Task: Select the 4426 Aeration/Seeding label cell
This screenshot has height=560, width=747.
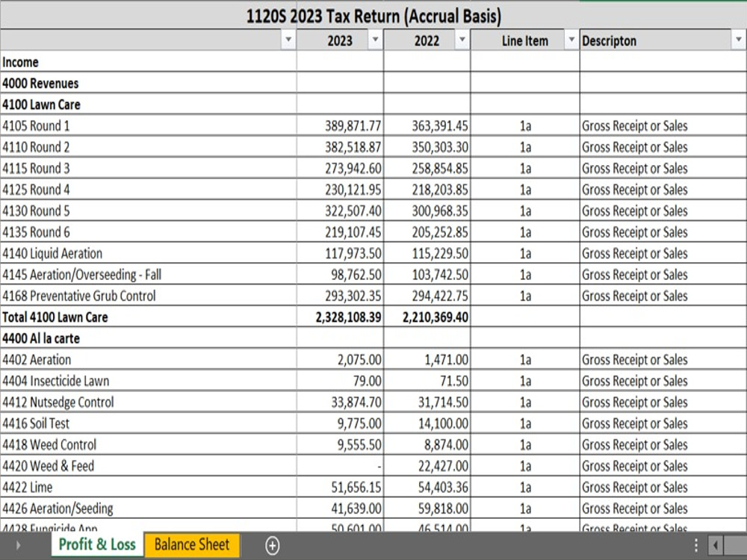Action: (148, 508)
